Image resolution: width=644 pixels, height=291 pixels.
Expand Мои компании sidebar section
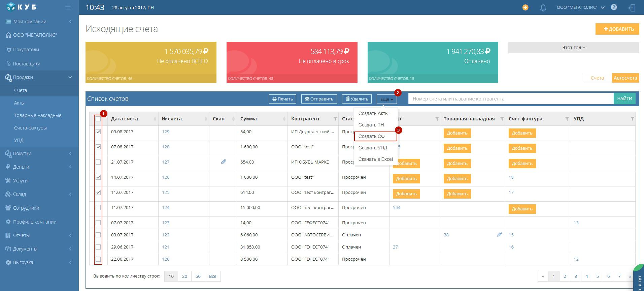(x=39, y=22)
